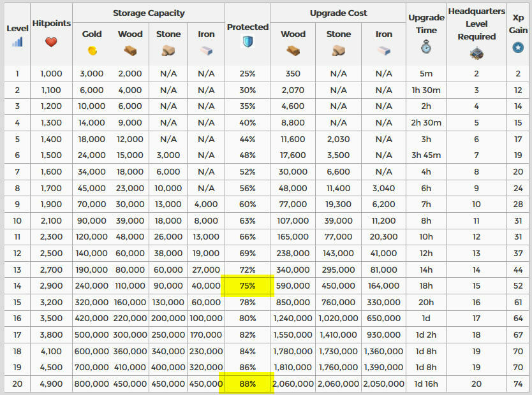Click the blue star Xp Gain icon
Viewport: 532px width, 395px height.
518,48
